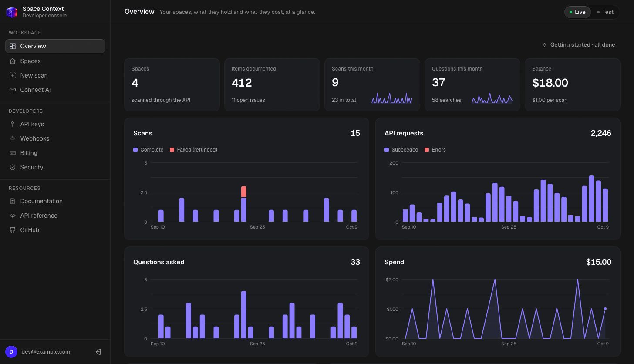Open the API reference link

55,216
